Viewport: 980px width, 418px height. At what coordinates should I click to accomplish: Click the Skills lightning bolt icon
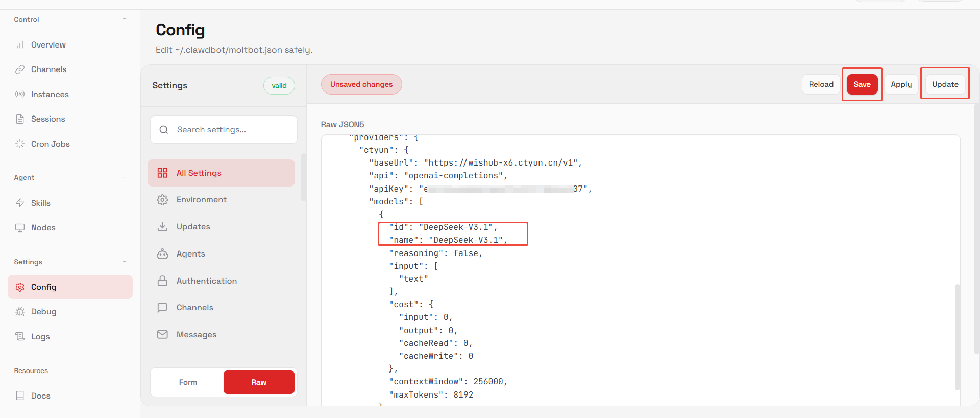pyautogui.click(x=20, y=203)
